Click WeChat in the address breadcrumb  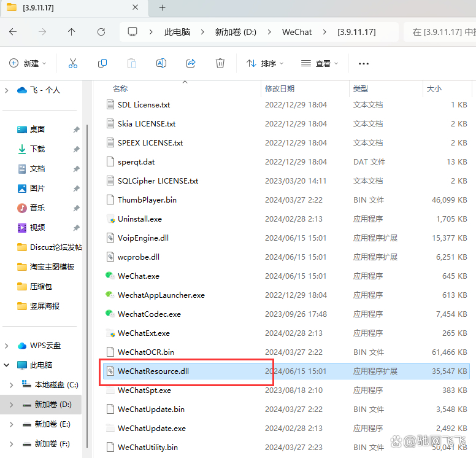pos(297,32)
